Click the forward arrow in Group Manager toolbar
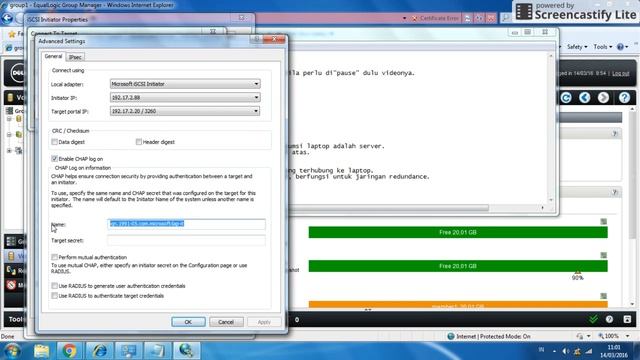Viewport: 640px width, 360px height. (603, 98)
